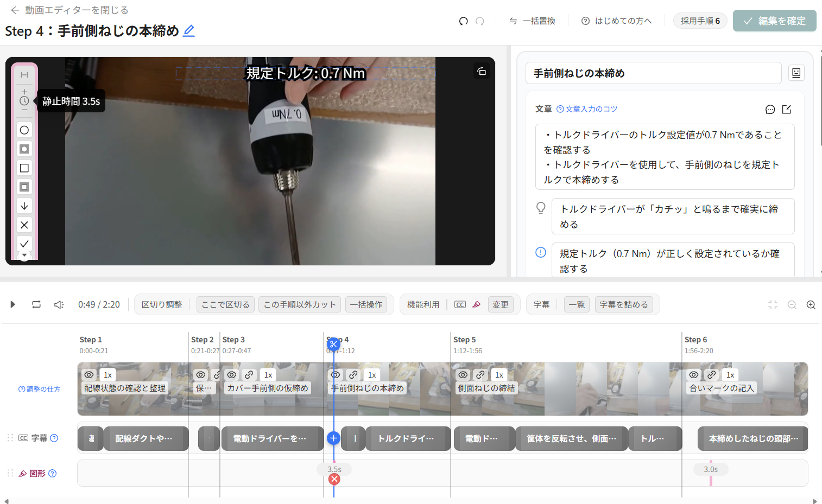Click the 変更 button in 機能利用
The image size is (822, 504).
501,305
